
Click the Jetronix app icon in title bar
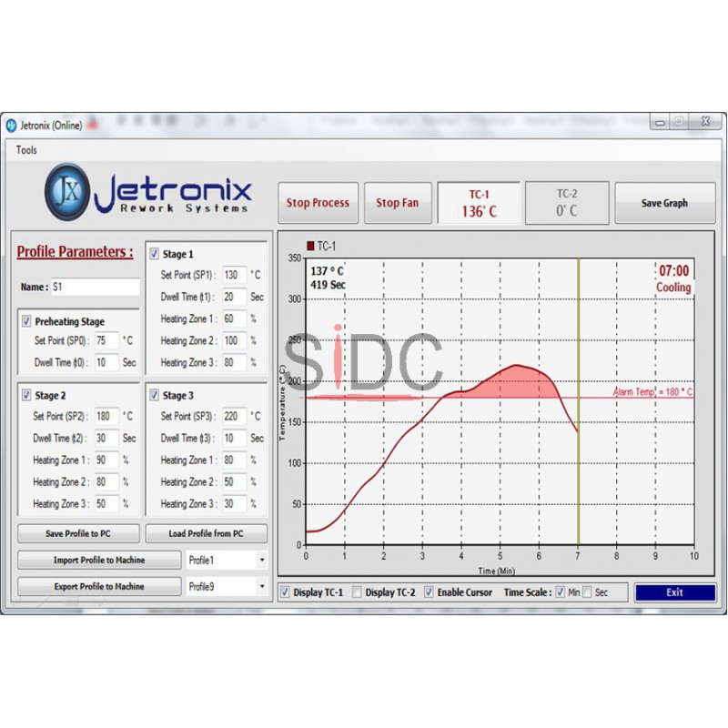click(x=11, y=126)
